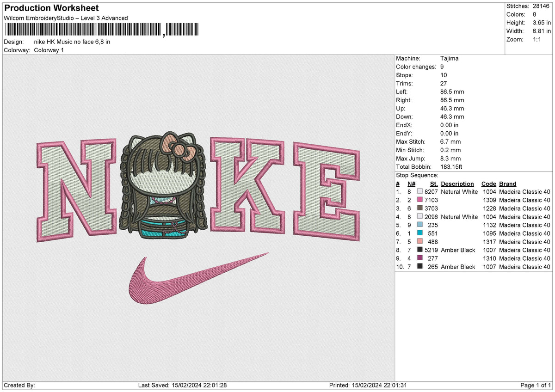The width and height of the screenshot is (555, 392).
Task: Select the Max Jump value '8.3 mm'
Action: 450,159
